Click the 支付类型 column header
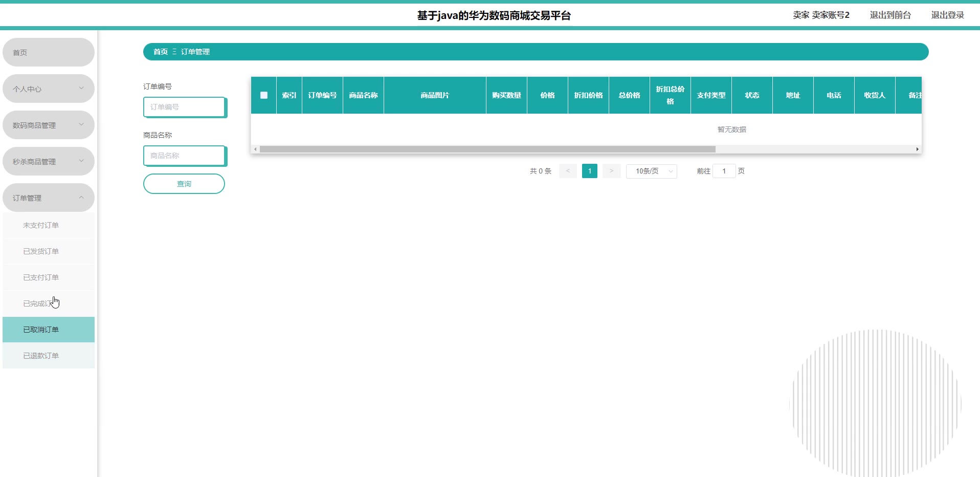This screenshot has height=477, width=980. pos(711,95)
